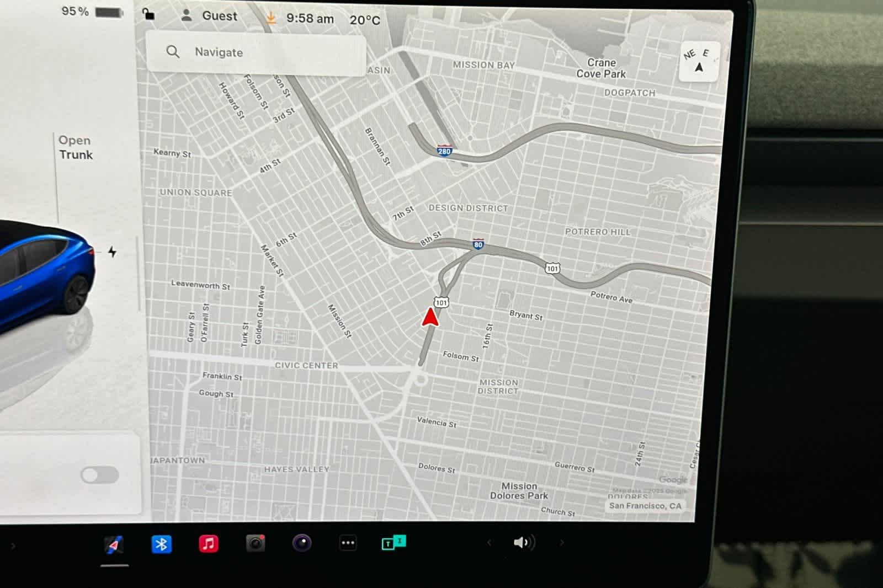Image resolution: width=883 pixels, height=588 pixels.
Task: Tap the I-280 highway shield
Action: (x=444, y=151)
